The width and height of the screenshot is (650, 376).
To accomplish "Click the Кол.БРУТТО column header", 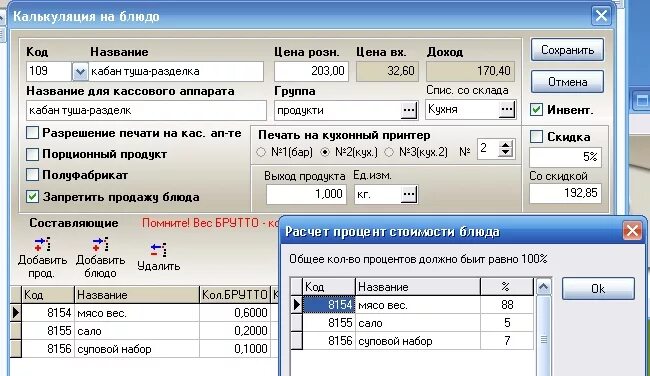I will click(x=235, y=295).
